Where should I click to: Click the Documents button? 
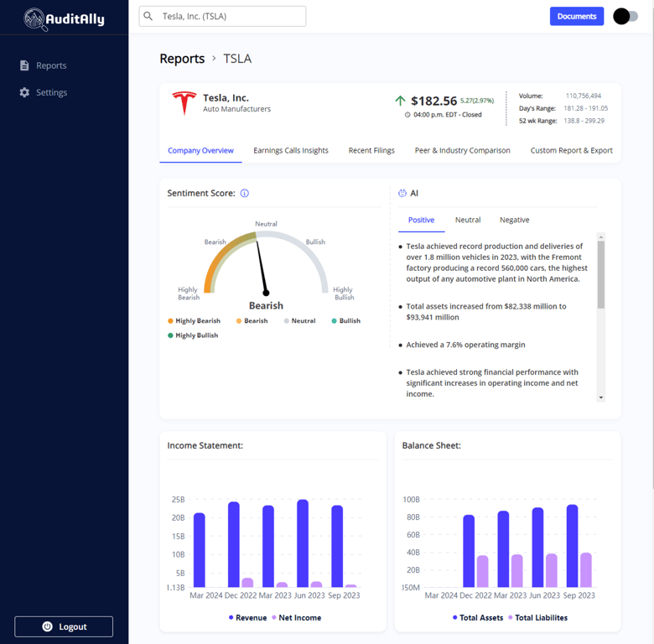click(x=577, y=16)
